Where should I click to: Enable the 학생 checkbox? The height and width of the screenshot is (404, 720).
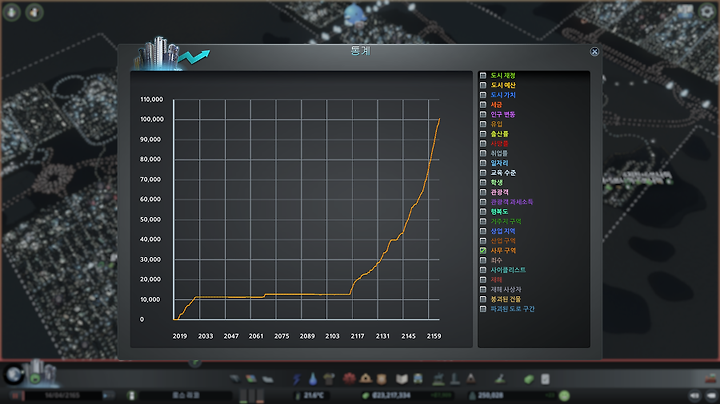click(483, 182)
